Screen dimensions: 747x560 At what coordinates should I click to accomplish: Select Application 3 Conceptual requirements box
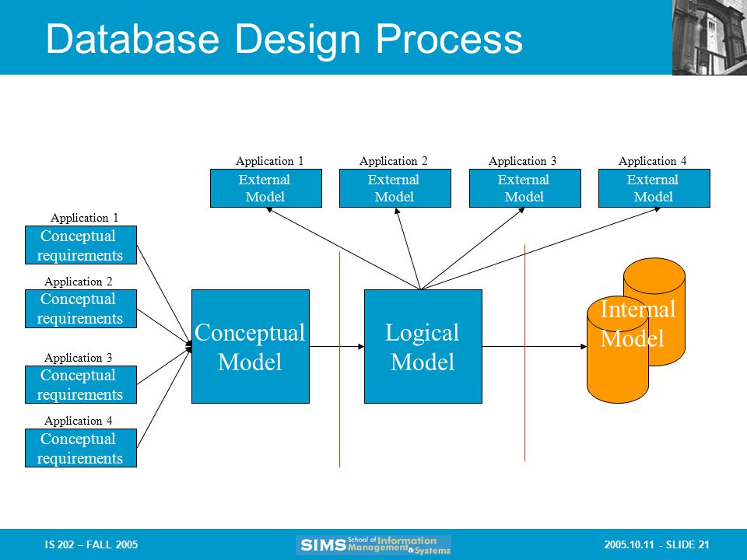coord(81,385)
